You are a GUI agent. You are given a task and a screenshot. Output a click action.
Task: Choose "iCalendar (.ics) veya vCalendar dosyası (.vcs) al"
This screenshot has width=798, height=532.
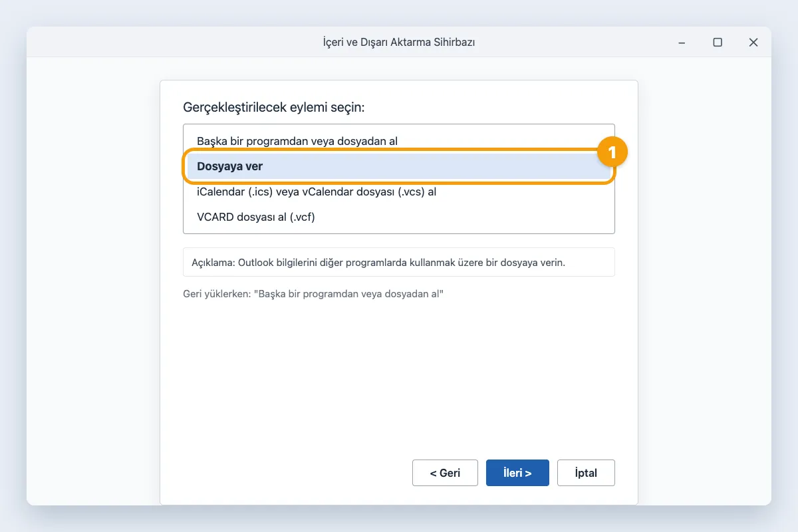(399, 192)
